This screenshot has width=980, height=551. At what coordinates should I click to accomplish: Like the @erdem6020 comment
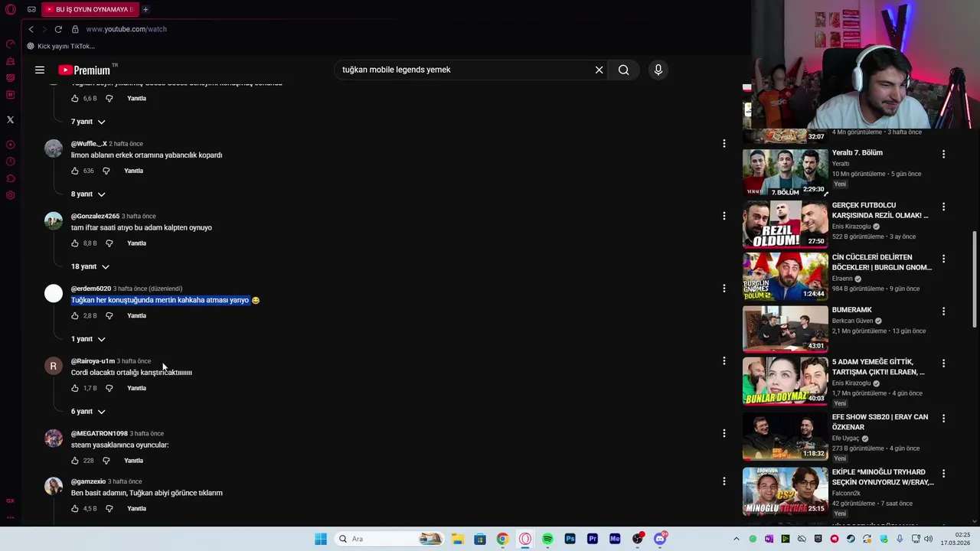[75, 315]
